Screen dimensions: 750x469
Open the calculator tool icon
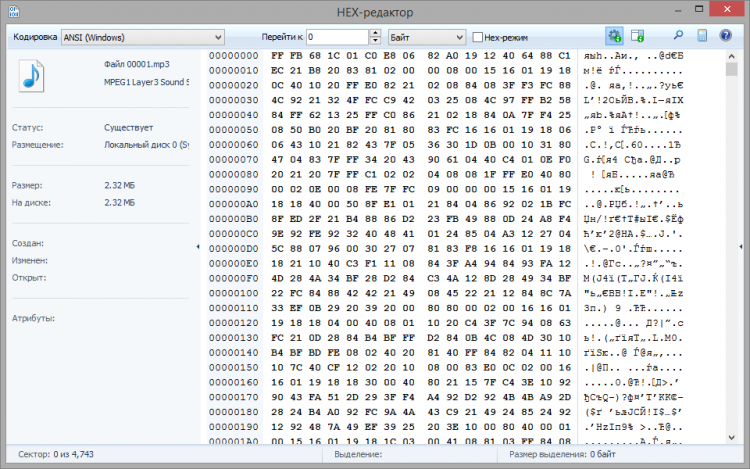(x=702, y=36)
